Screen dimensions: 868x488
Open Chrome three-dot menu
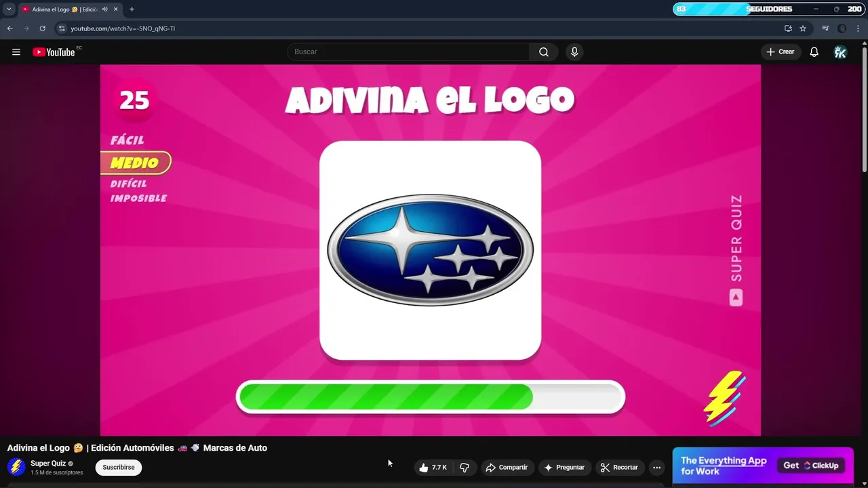tap(858, 28)
